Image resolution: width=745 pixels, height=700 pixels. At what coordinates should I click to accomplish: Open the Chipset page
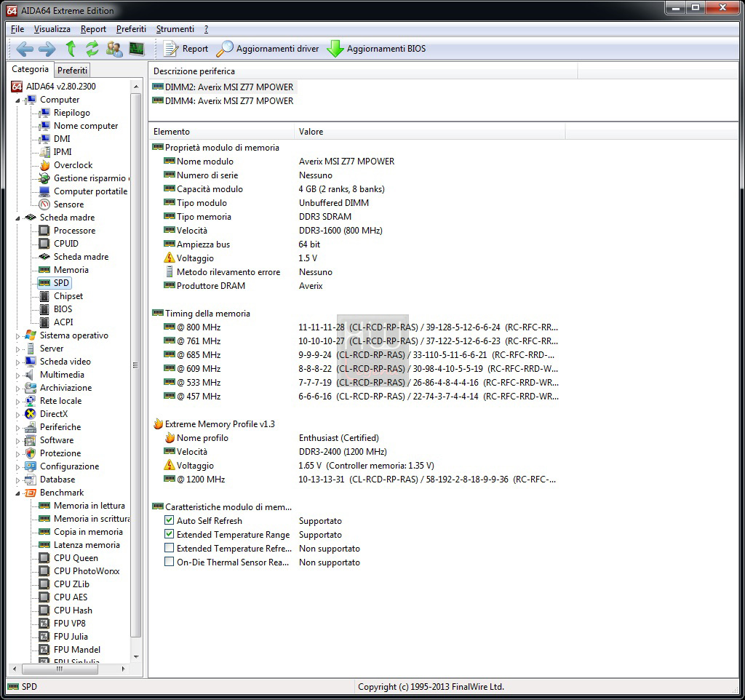click(x=68, y=296)
